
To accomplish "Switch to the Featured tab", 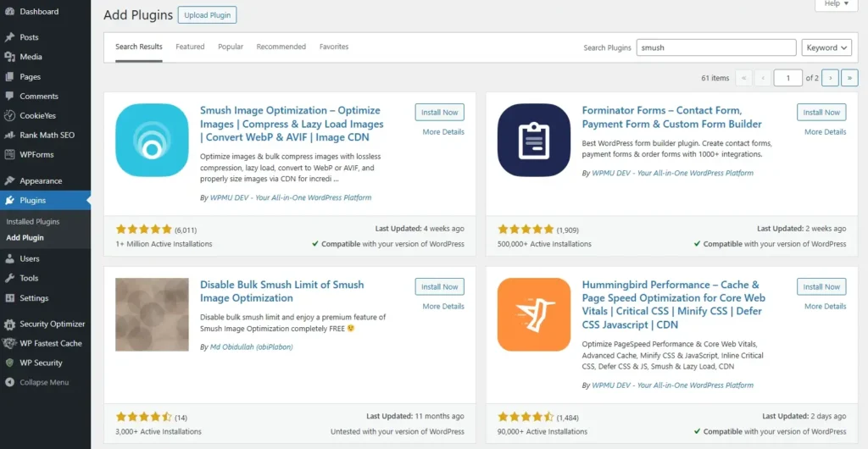I will [x=190, y=47].
